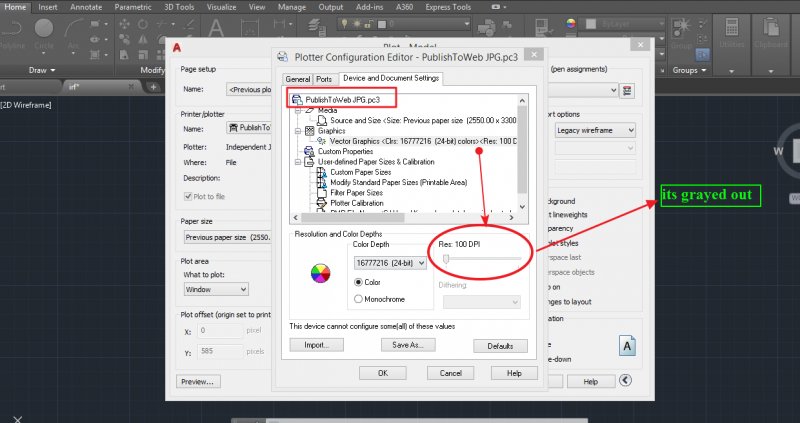Open the Annotate ribbon tab
This screenshot has width=800, height=423.
coord(86,7)
